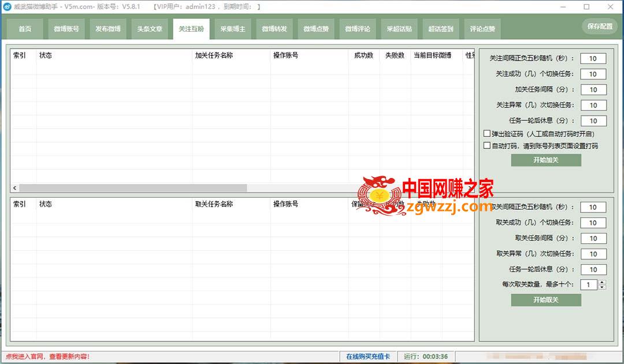Click the left arrow of the 加关 table scrollbar

pos(14,188)
